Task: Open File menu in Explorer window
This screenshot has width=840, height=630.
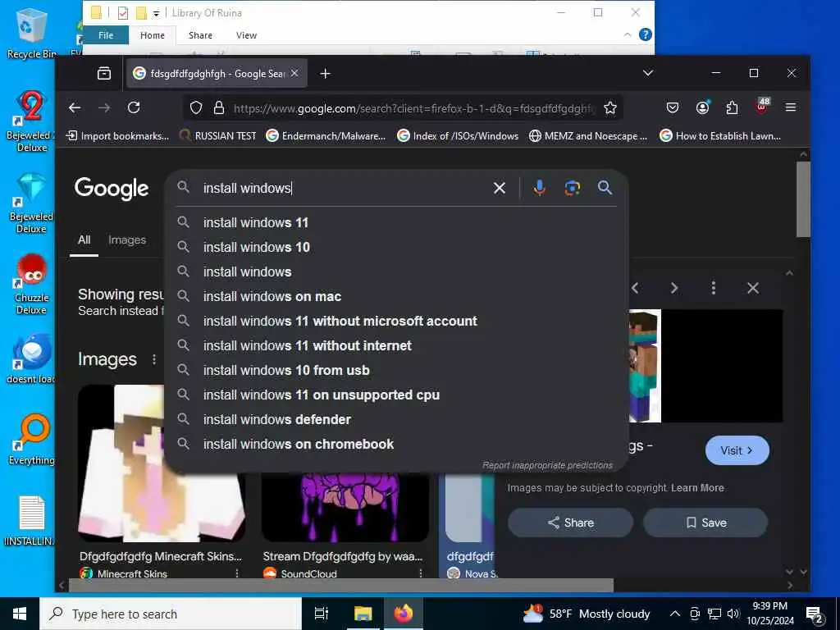Action: (x=106, y=35)
